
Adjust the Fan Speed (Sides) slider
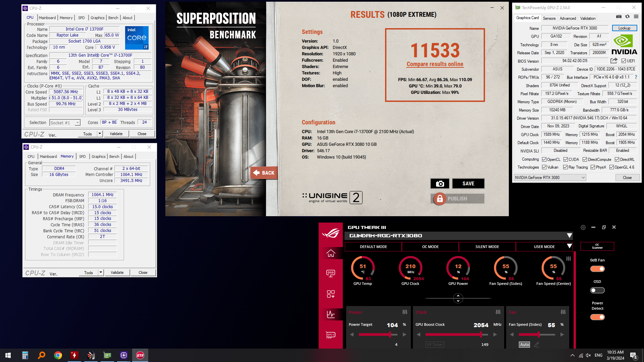point(537,335)
